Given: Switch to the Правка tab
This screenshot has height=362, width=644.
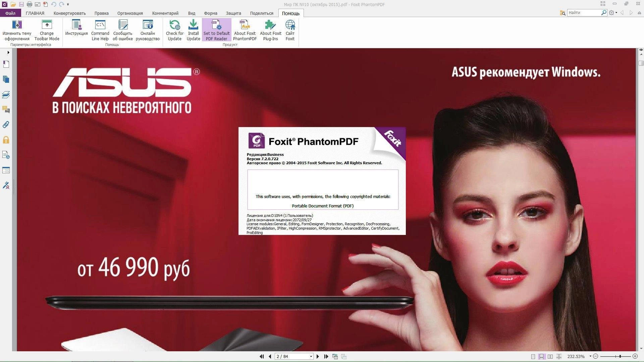Looking at the screenshot, I should pyautogui.click(x=101, y=13).
